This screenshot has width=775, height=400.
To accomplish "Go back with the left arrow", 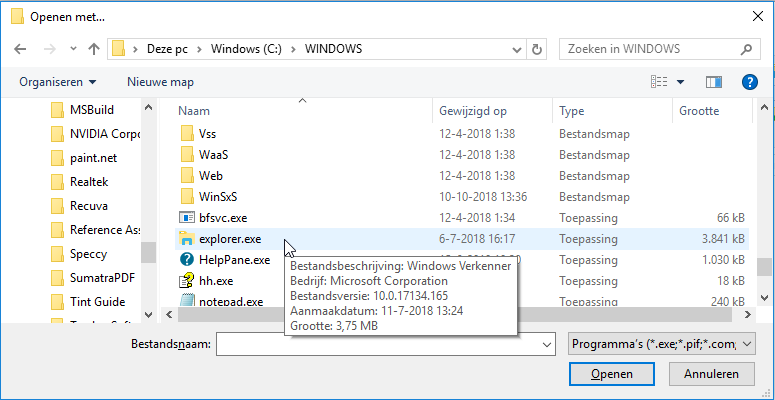I will [x=20, y=49].
